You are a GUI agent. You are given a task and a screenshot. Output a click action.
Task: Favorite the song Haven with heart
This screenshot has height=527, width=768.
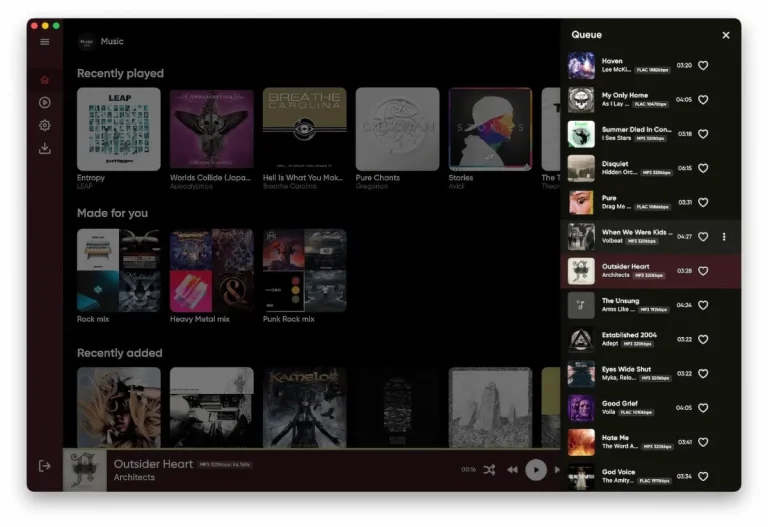point(703,65)
